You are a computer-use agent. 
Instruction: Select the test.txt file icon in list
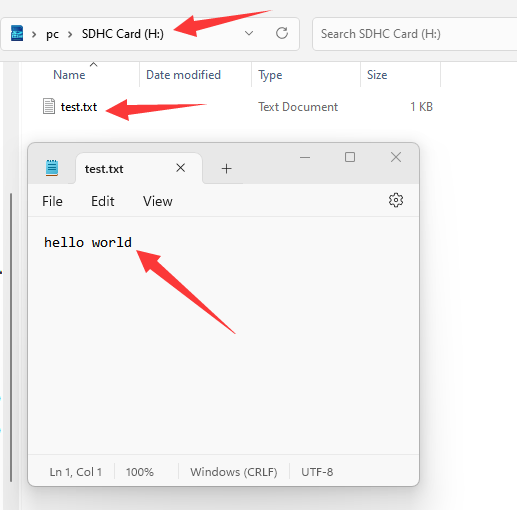pos(49,106)
